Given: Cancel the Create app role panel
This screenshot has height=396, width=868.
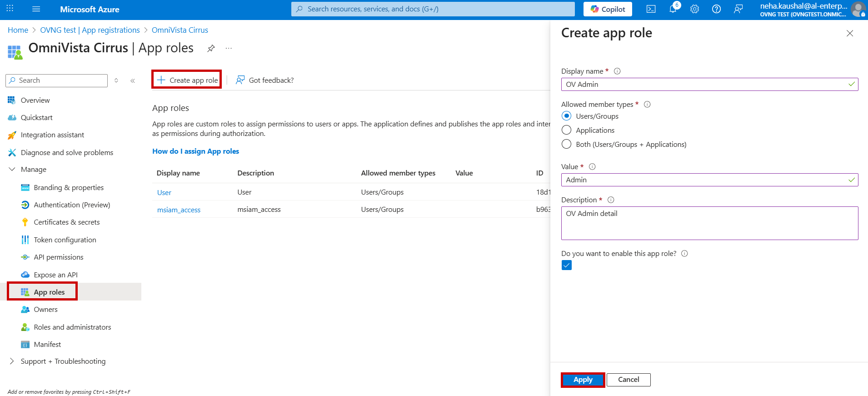Looking at the screenshot, I should point(629,380).
